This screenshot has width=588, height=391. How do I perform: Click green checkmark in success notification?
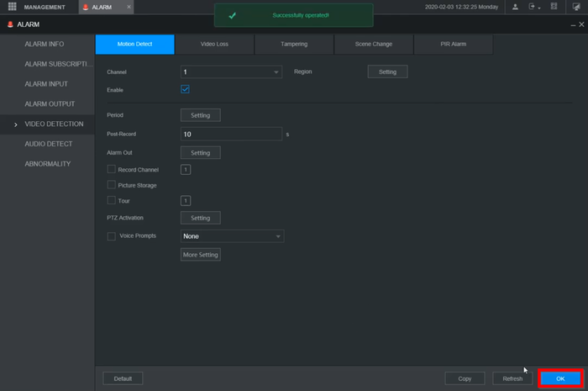[232, 15]
